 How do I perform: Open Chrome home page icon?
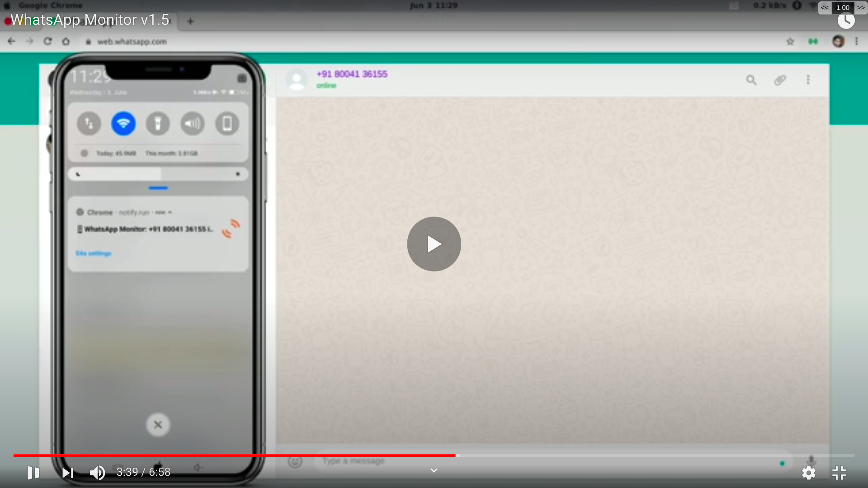[x=66, y=42]
